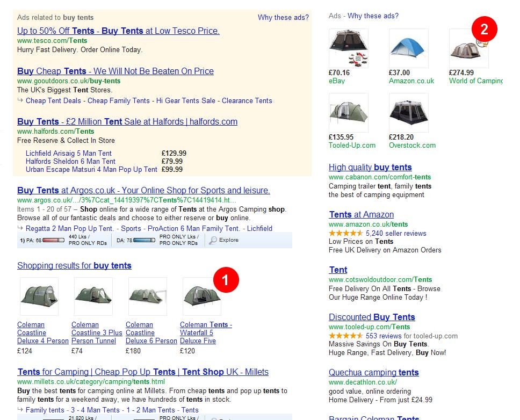Open the Hi Gear Tents Sale sitelink

click(x=186, y=100)
